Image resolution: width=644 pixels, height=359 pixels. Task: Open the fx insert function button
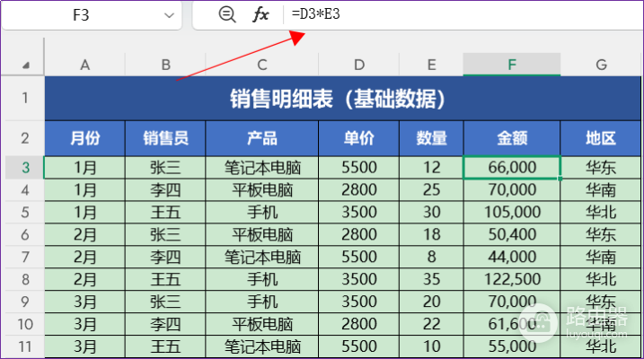(260, 14)
